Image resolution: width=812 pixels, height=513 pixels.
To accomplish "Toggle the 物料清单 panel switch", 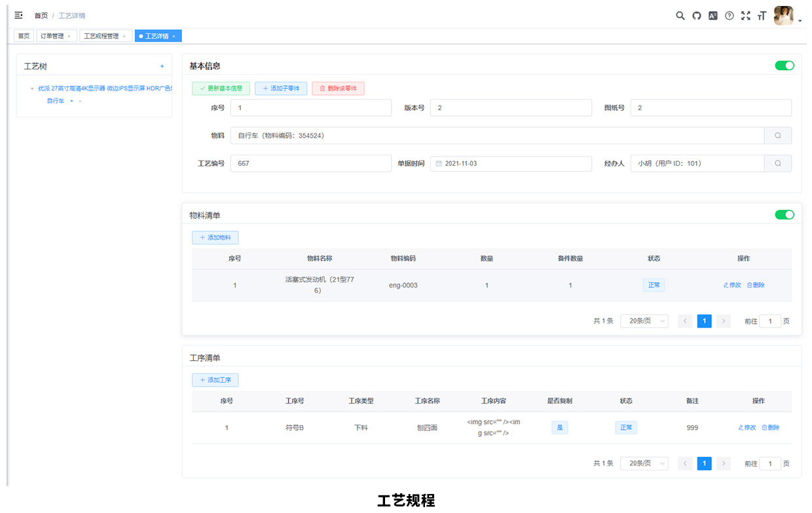I will tap(784, 215).
